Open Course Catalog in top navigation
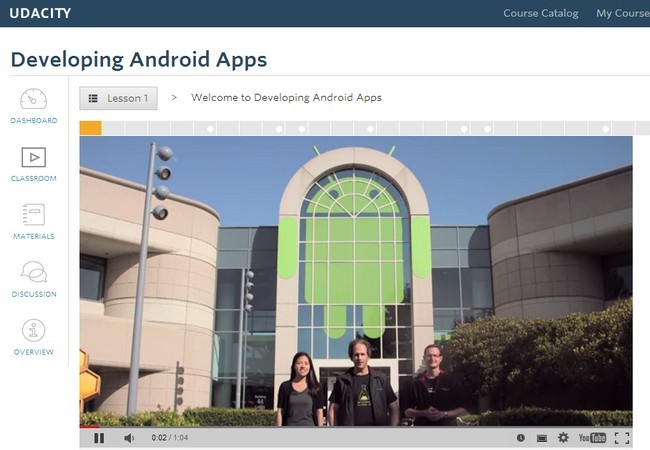Screen dimensions: 650x450 click(x=541, y=13)
